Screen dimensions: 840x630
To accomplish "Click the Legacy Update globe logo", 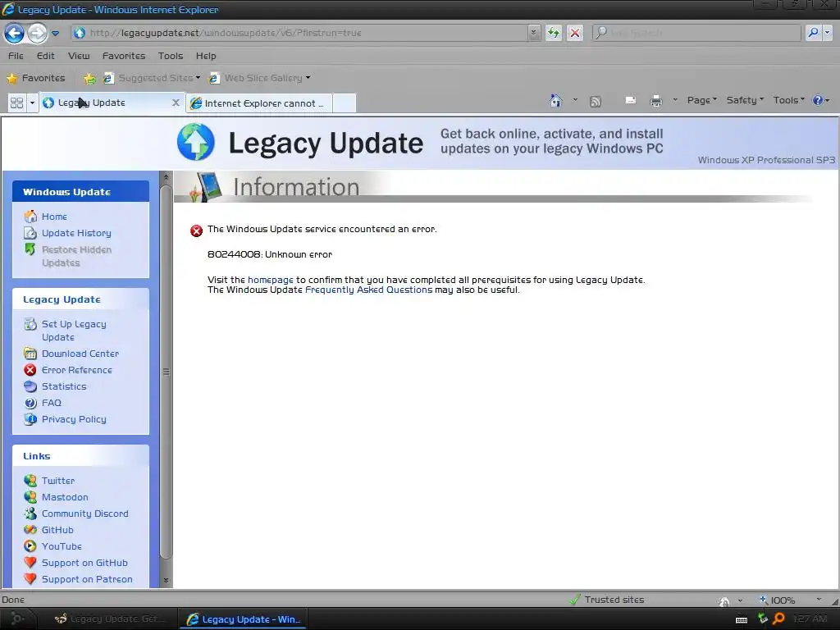I will click(x=195, y=142).
